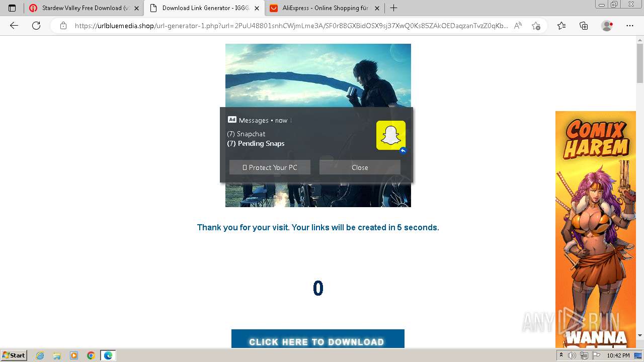Click the "Thank you for your visit" message
Image resolution: width=644 pixels, height=362 pixels.
point(318,227)
